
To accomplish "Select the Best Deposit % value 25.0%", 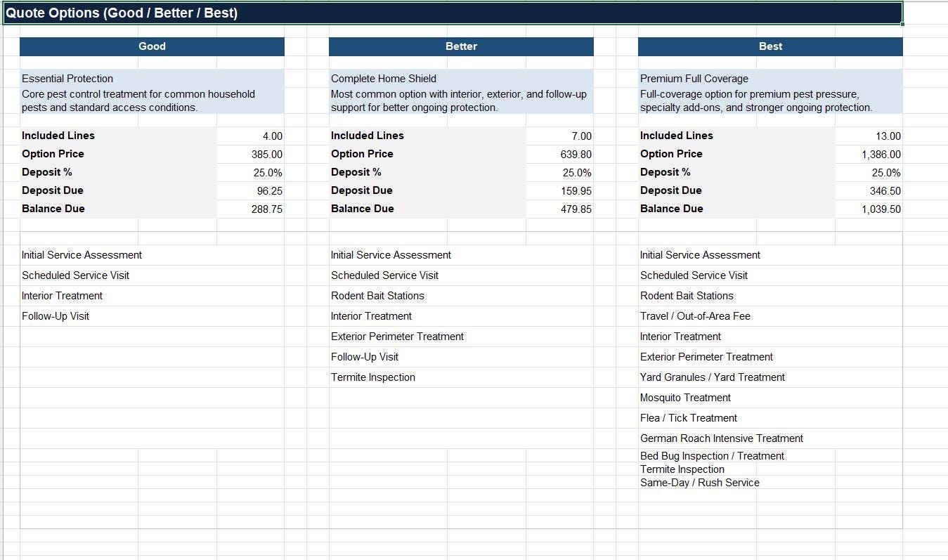I will (869, 172).
